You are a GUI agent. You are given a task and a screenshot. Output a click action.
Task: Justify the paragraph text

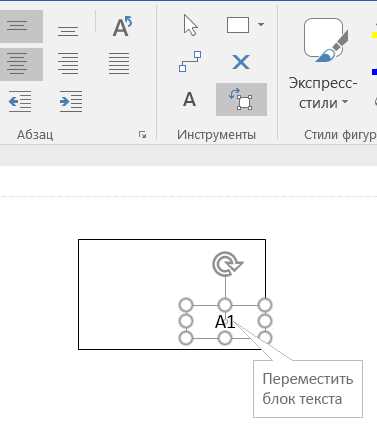(x=119, y=63)
